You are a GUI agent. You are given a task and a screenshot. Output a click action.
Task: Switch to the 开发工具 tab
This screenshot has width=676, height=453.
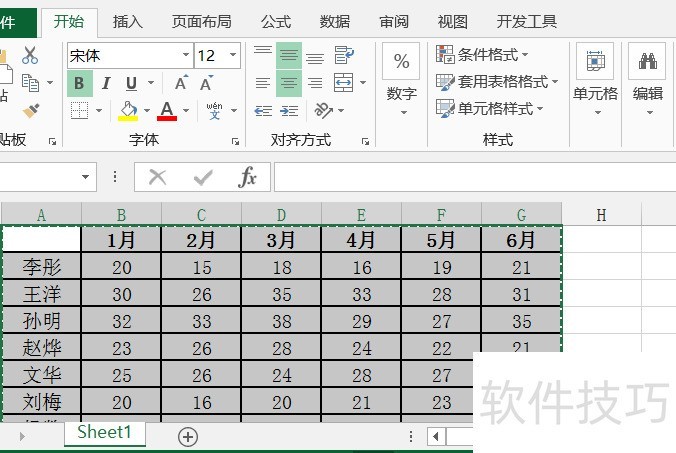(x=527, y=22)
